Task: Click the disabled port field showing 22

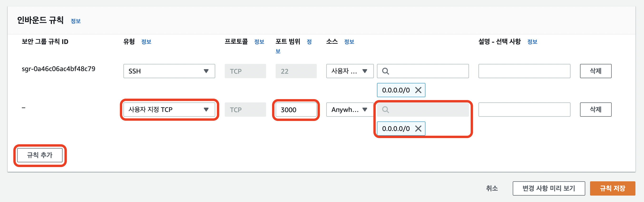Action: (x=296, y=71)
